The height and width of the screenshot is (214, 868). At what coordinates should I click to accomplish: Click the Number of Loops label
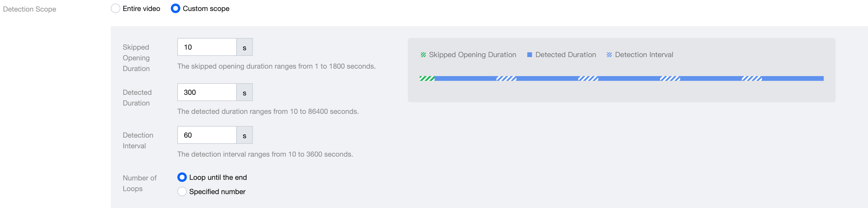[x=140, y=183]
